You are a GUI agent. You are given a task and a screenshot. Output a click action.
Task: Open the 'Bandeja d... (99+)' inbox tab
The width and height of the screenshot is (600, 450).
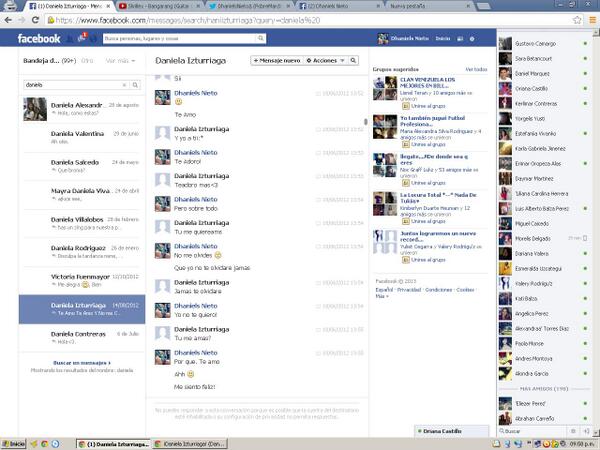tap(49, 61)
